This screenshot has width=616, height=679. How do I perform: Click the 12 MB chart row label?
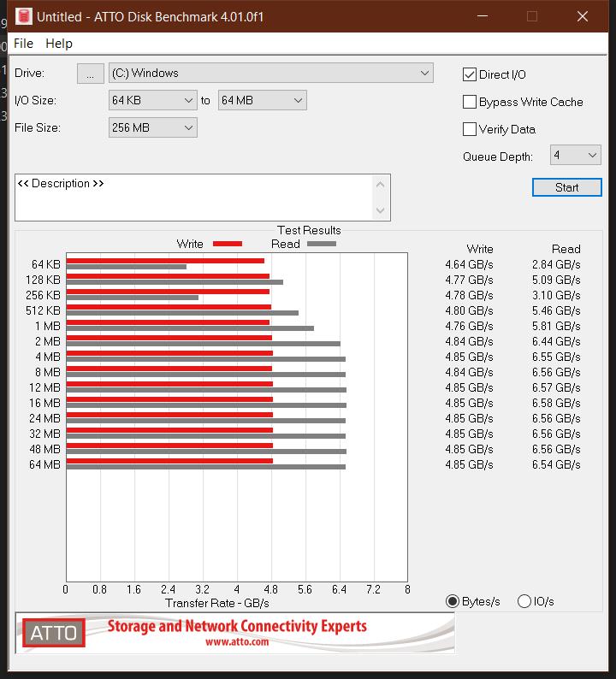(x=44, y=387)
